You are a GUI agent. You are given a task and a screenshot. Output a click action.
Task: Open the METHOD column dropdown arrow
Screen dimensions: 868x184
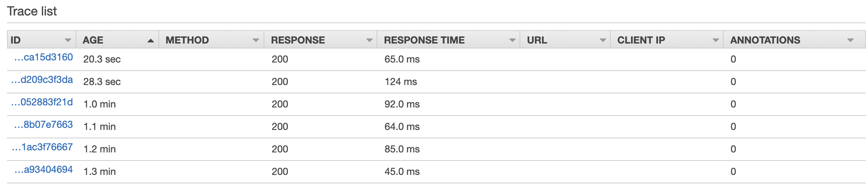click(256, 40)
